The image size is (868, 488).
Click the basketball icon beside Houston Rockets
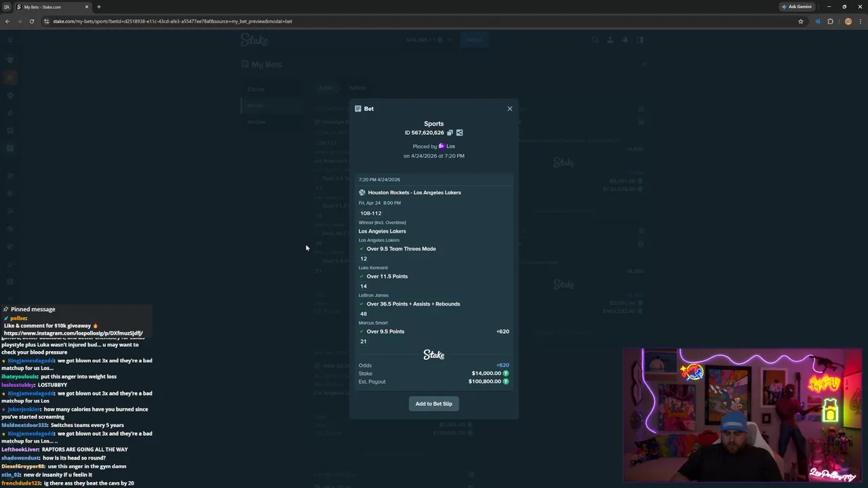pos(362,192)
